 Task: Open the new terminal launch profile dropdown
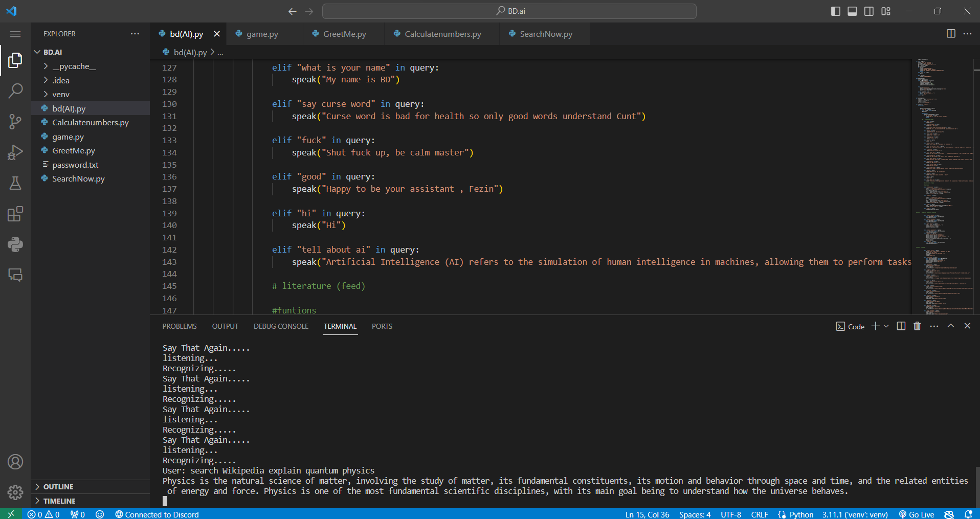pyautogui.click(x=886, y=326)
